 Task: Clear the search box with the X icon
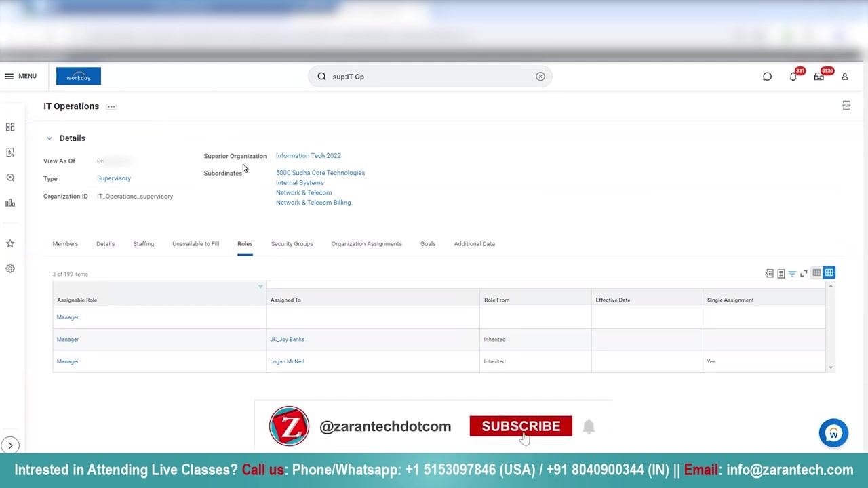click(x=540, y=77)
